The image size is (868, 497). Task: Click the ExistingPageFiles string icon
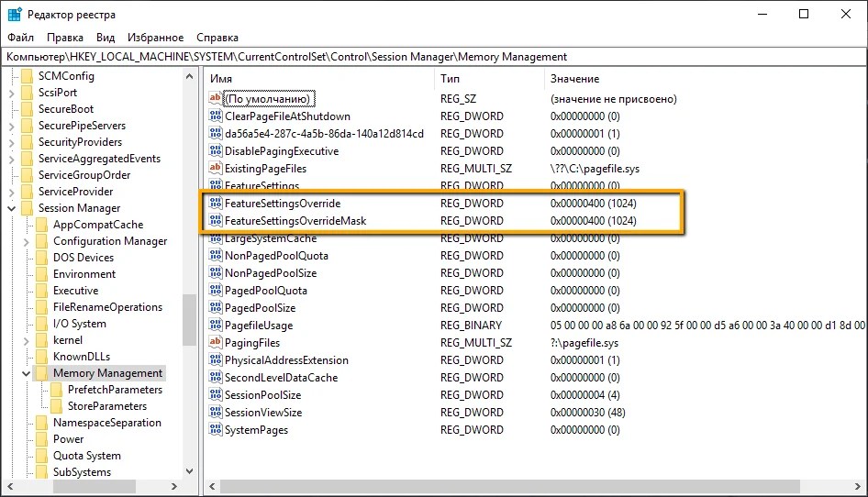click(216, 168)
